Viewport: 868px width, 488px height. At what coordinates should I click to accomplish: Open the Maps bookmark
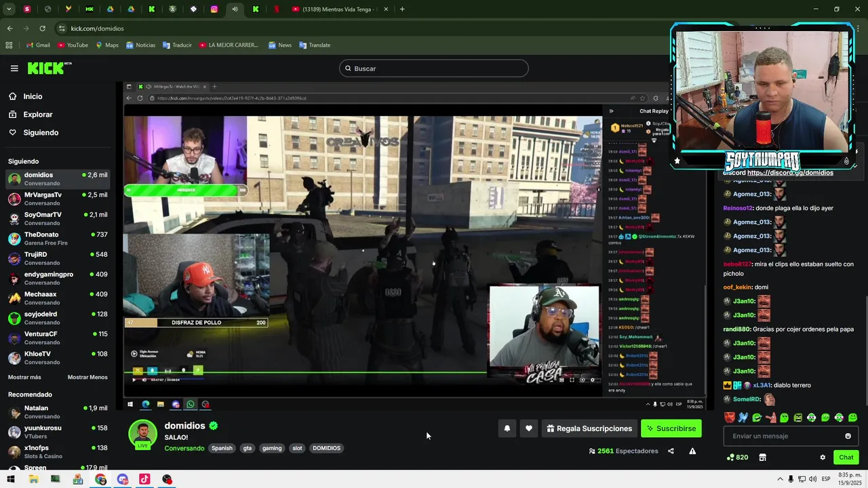point(107,45)
